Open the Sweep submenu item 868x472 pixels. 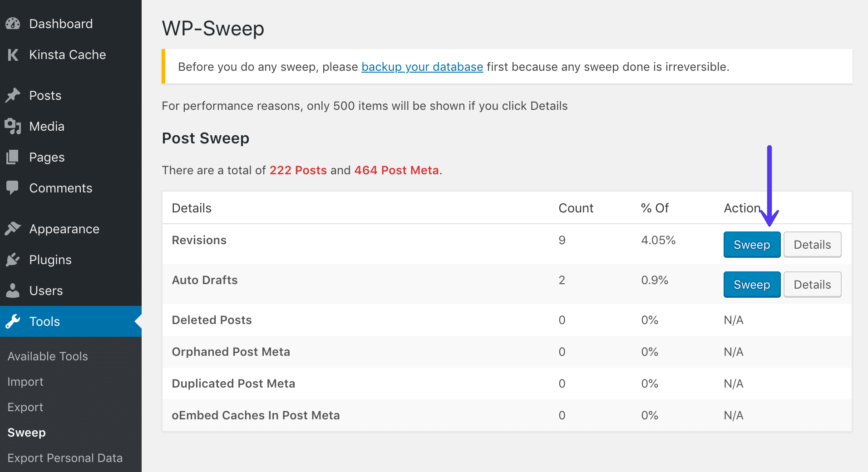[x=26, y=432]
